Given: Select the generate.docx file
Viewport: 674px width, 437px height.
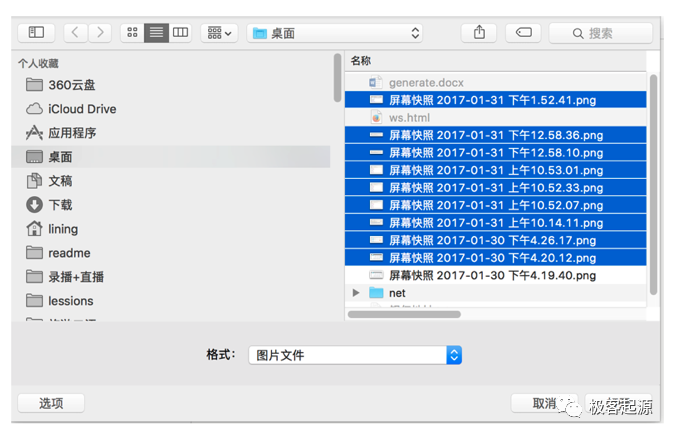Looking at the screenshot, I should tap(495, 83).
